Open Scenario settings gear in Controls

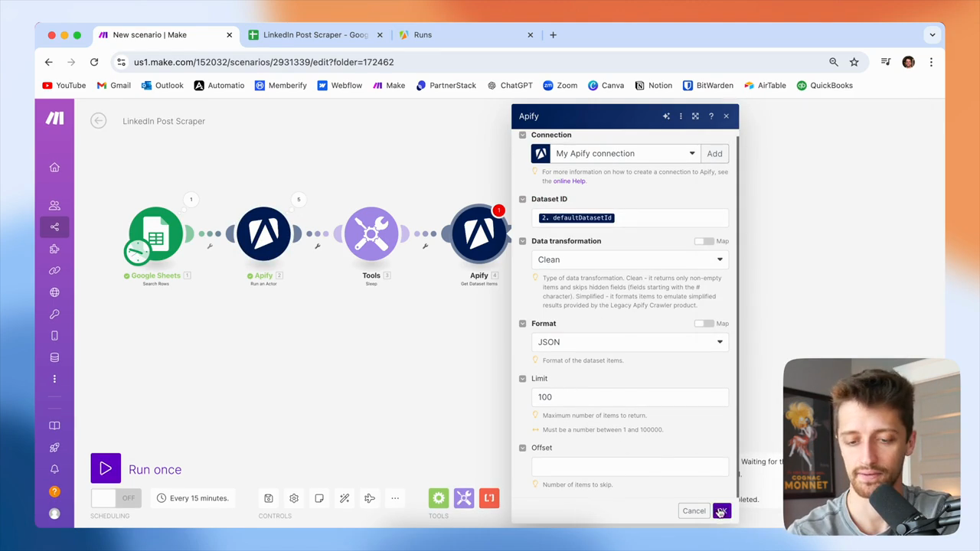pyautogui.click(x=294, y=498)
